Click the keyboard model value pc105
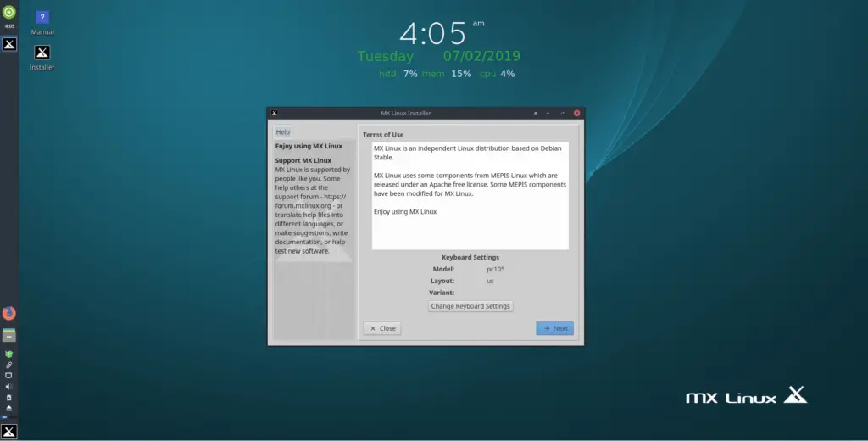The width and height of the screenshot is (868, 441). (495, 269)
